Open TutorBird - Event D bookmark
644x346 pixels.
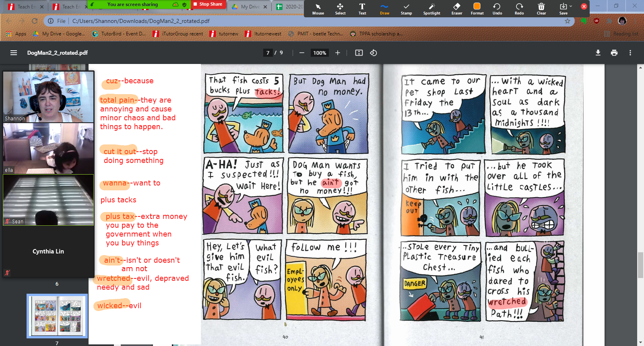click(119, 34)
